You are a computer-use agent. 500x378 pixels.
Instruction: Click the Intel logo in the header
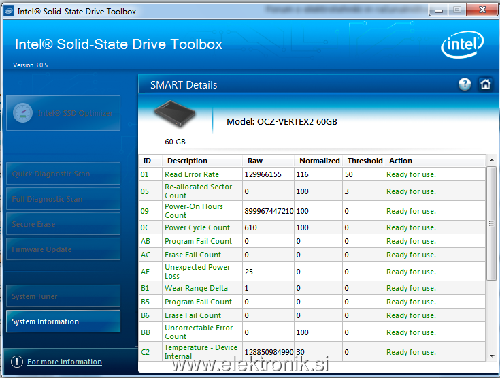462,44
